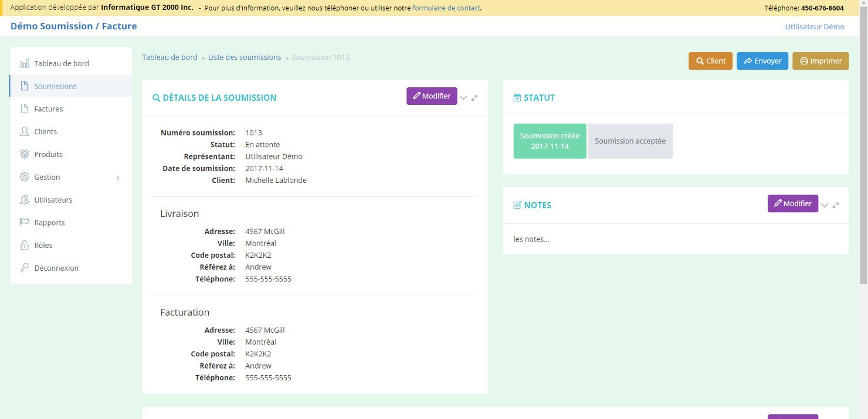Collapse the Détails de la soumission panel
This screenshot has width=868, height=419.
[x=463, y=98]
